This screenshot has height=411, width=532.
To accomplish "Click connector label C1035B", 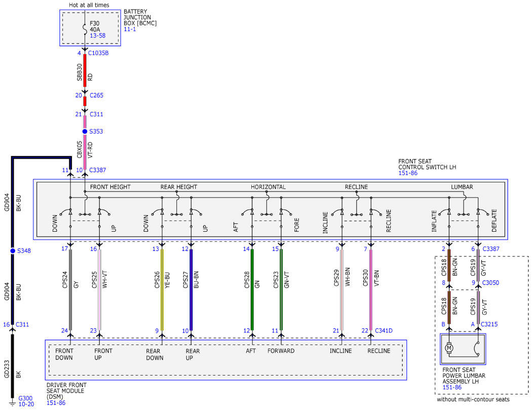I will pos(98,53).
